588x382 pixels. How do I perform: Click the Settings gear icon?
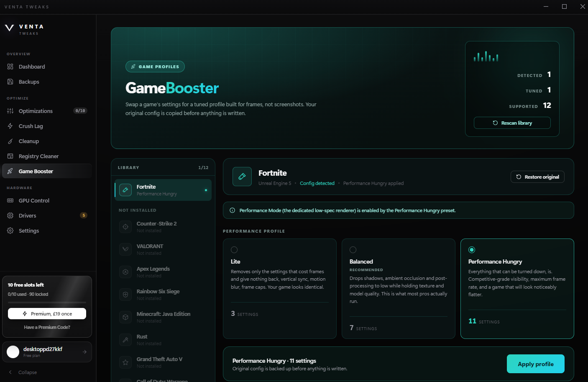click(x=10, y=231)
